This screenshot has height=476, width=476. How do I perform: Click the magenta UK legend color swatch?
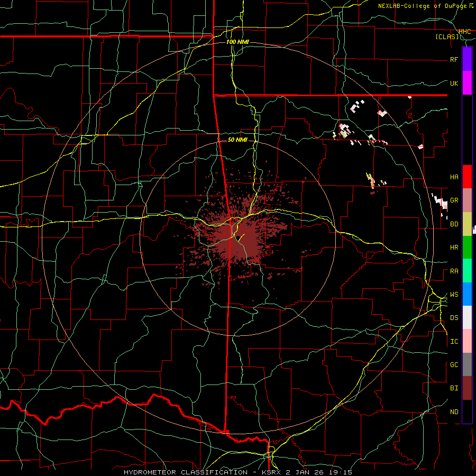(467, 83)
